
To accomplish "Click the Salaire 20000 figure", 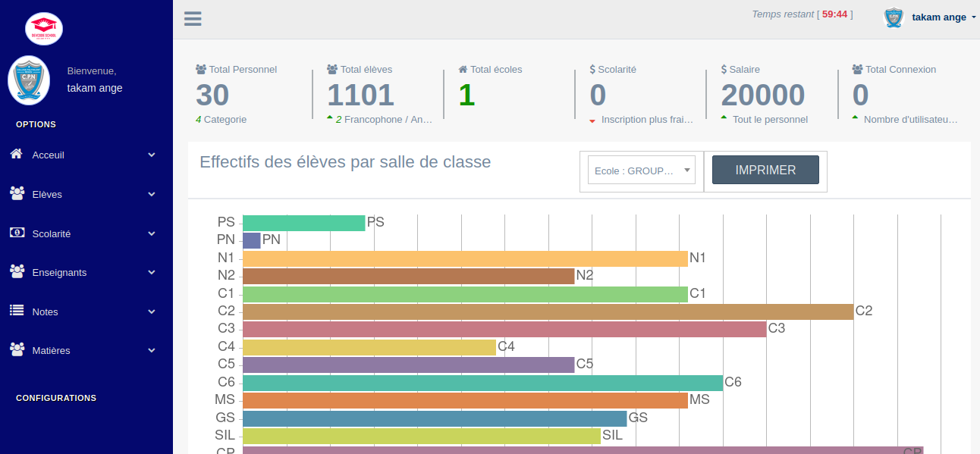I will pyautogui.click(x=762, y=95).
